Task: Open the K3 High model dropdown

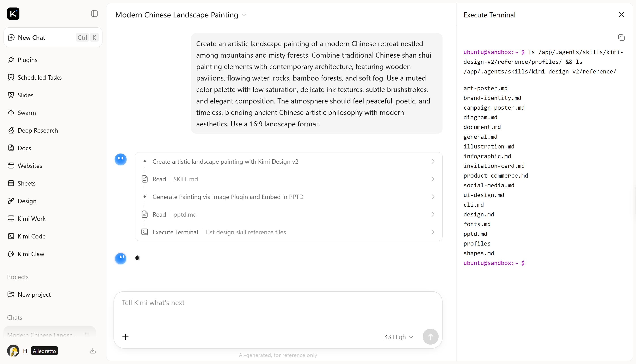Action: click(399, 337)
